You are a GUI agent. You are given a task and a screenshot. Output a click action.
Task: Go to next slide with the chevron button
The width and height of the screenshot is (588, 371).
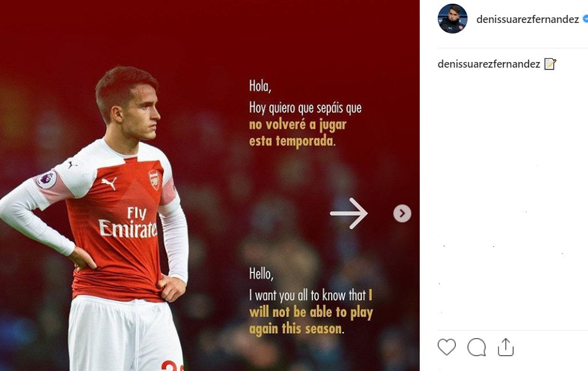tap(402, 213)
